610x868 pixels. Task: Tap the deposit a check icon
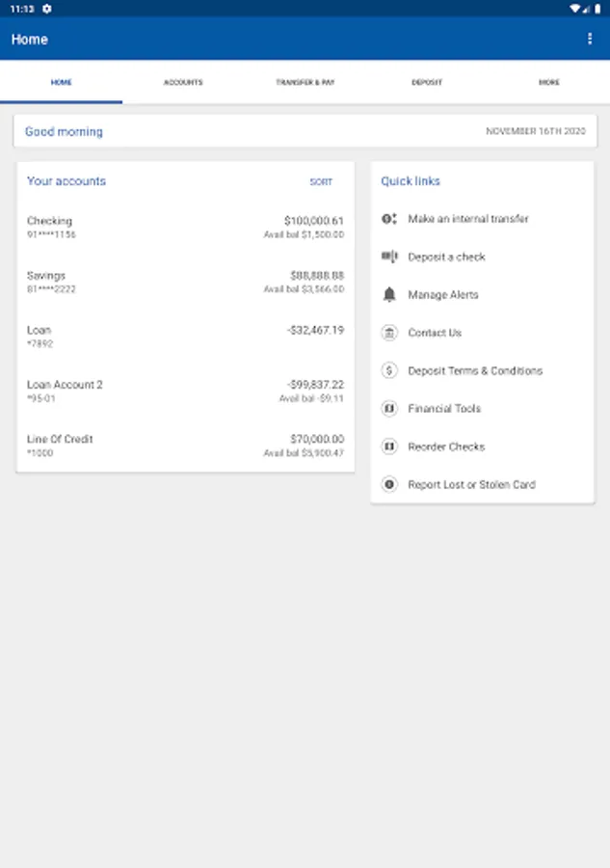point(389,257)
